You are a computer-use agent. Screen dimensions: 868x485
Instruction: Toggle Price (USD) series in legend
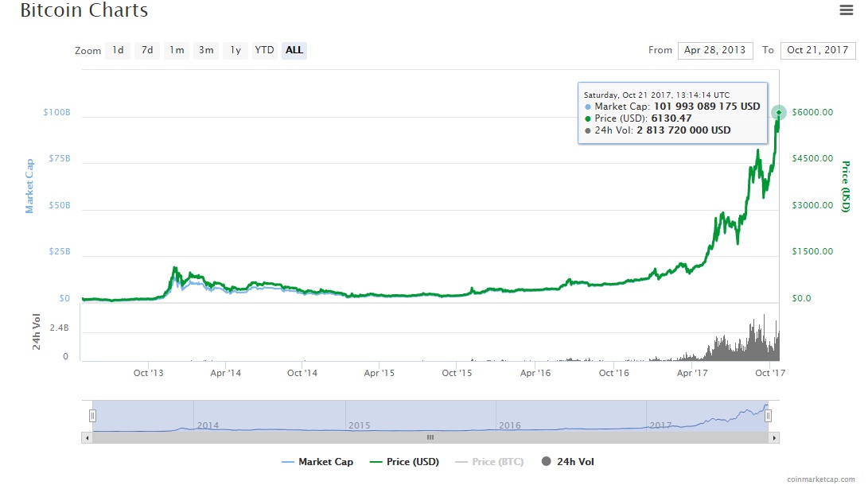[x=404, y=462]
